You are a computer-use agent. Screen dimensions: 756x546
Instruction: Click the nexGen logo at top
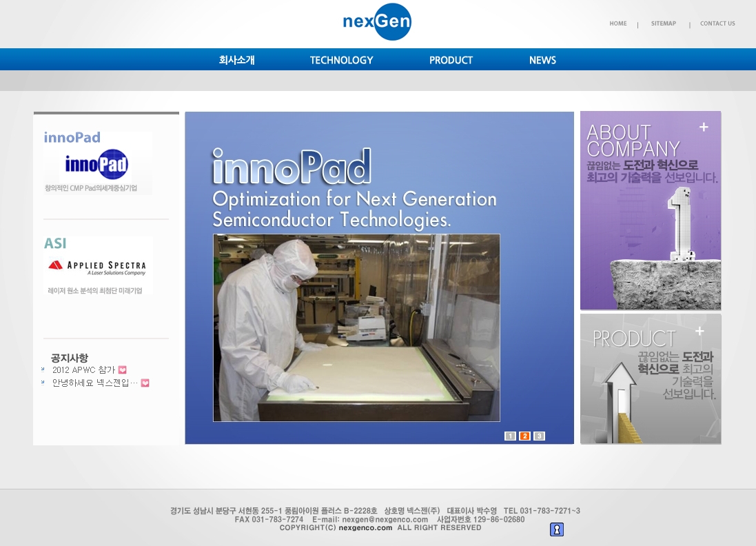[377, 21]
